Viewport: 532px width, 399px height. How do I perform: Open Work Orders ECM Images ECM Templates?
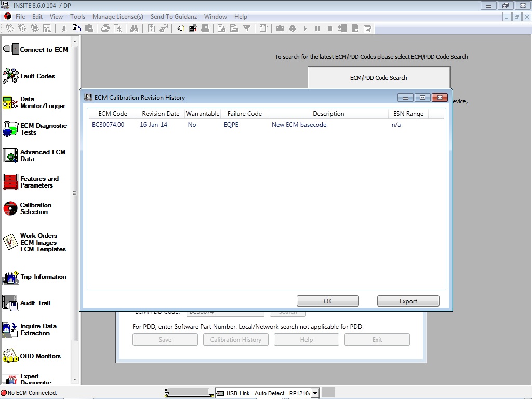(x=36, y=242)
